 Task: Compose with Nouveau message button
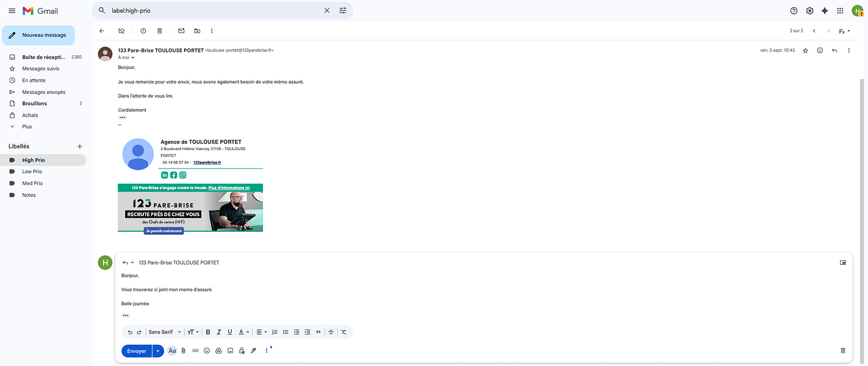[38, 35]
